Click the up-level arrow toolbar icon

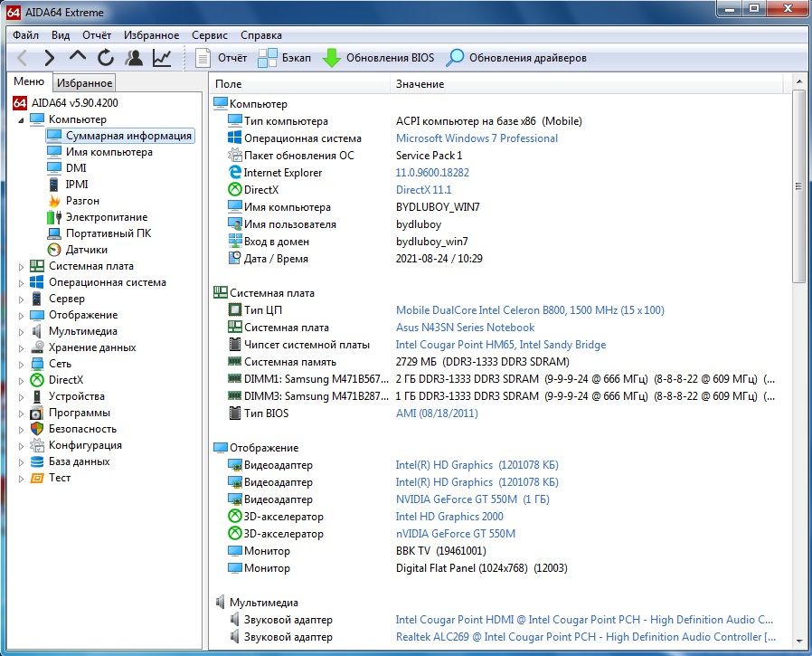point(78,56)
